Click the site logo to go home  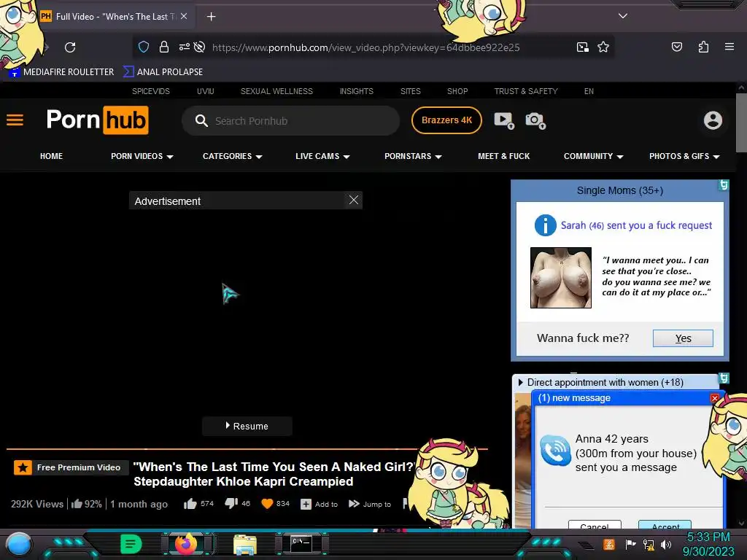pyautogui.click(x=97, y=120)
